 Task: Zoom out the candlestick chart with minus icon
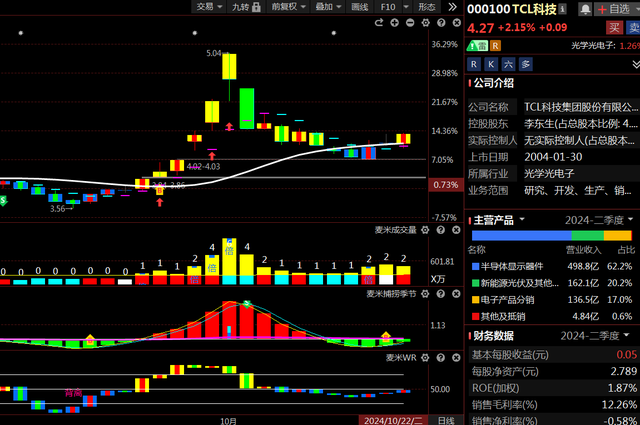click(408, 22)
